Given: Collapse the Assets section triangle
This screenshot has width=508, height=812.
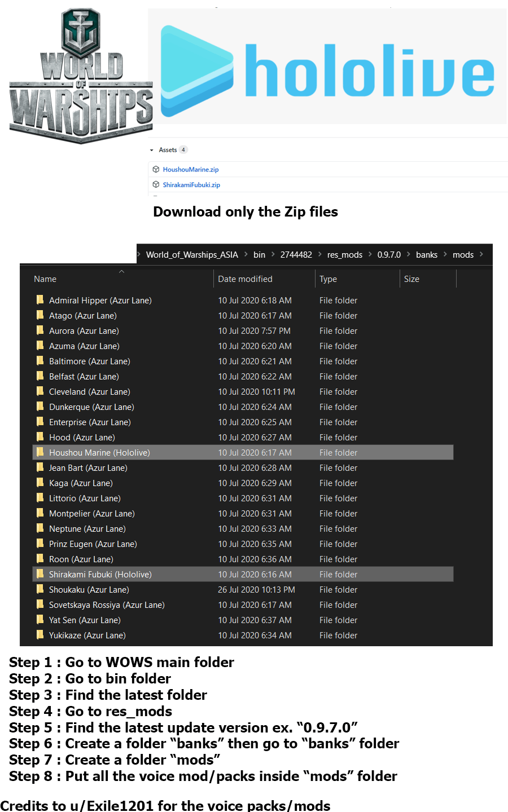Looking at the screenshot, I should 151,151.
